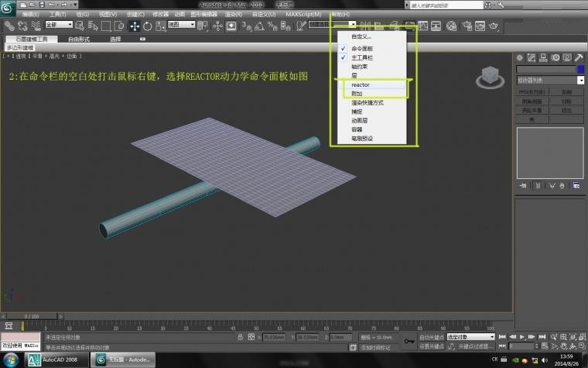Open the Schematic View icon
The width and height of the screenshot is (588, 368).
tap(436, 26)
